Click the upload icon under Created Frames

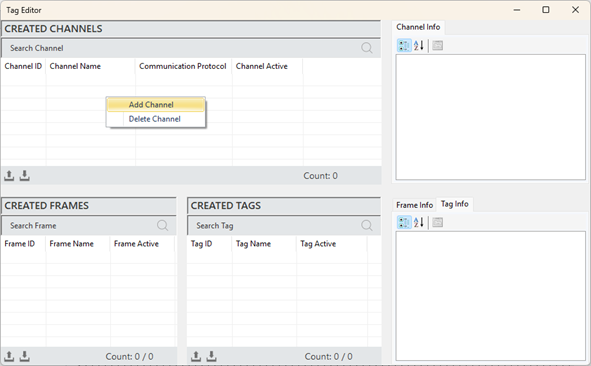[9, 356]
